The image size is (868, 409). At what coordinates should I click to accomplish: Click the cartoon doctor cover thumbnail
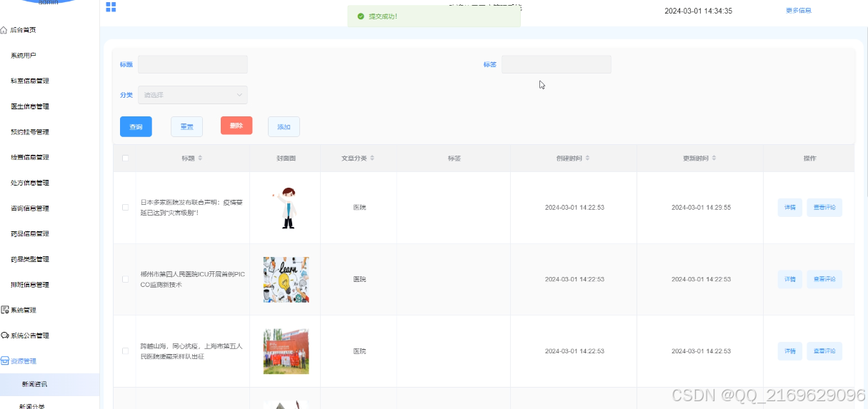286,208
